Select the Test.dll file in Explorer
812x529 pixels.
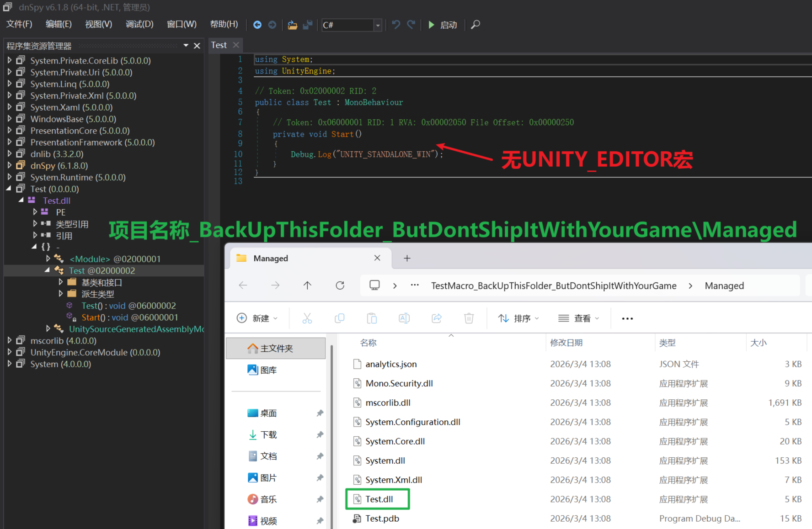point(379,499)
